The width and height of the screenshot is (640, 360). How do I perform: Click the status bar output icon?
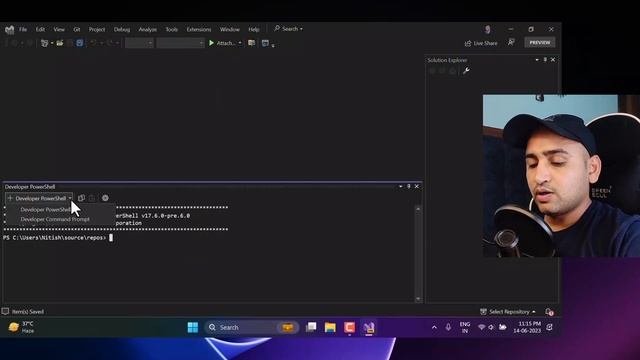[x=5, y=311]
